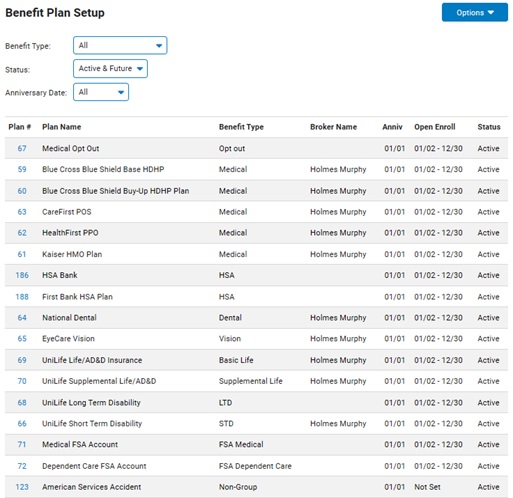513x498 pixels.
Task: Click the Status column header
Action: (489, 127)
